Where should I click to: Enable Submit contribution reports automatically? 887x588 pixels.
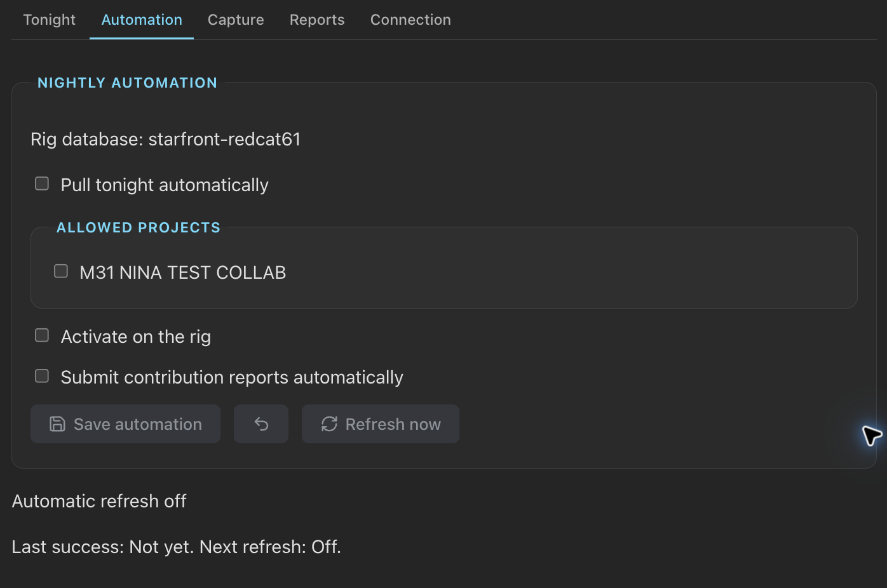tap(42, 376)
